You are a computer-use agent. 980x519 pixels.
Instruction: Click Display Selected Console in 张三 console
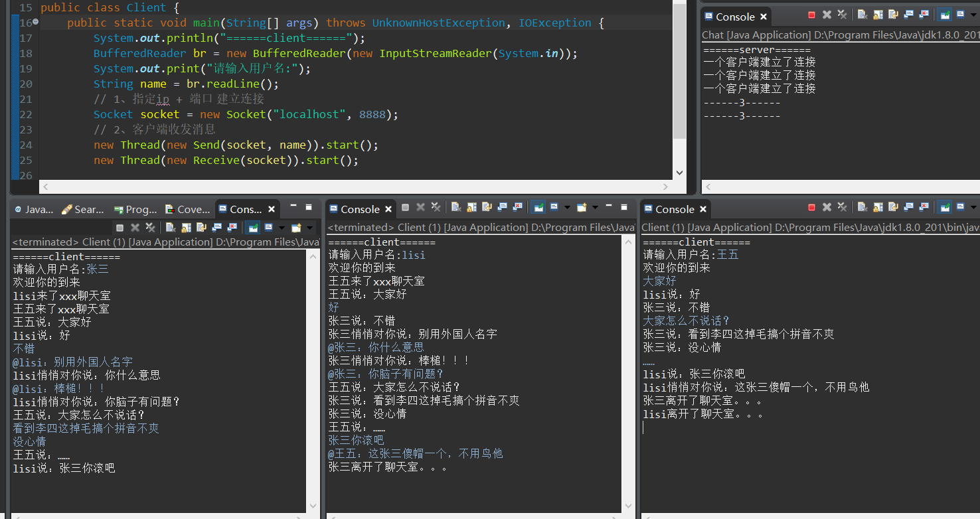pyautogui.click(x=268, y=228)
